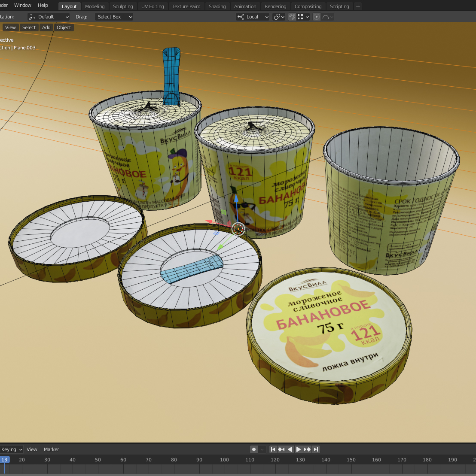
Task: Open the viewport Add menu
Action: click(x=46, y=27)
